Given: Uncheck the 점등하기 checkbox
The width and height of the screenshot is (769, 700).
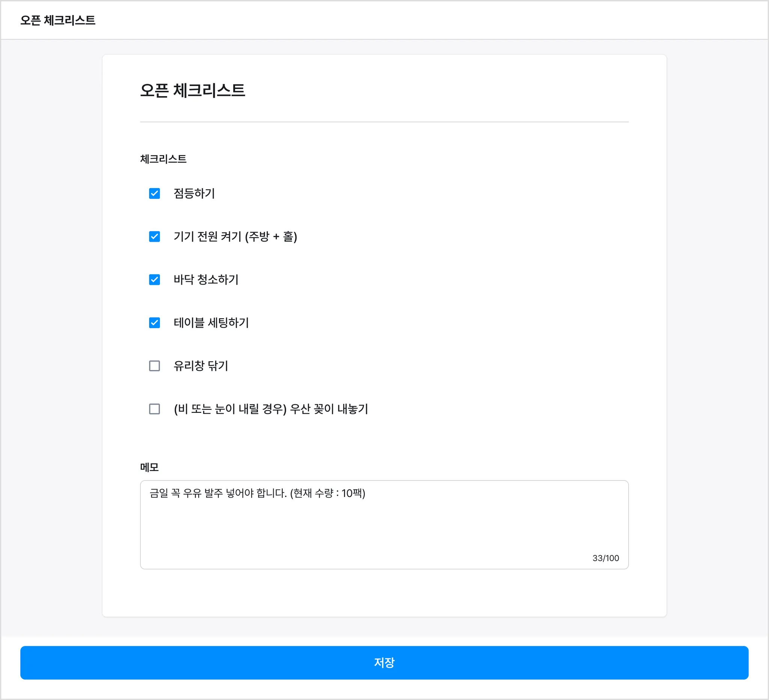Looking at the screenshot, I should click(x=154, y=193).
